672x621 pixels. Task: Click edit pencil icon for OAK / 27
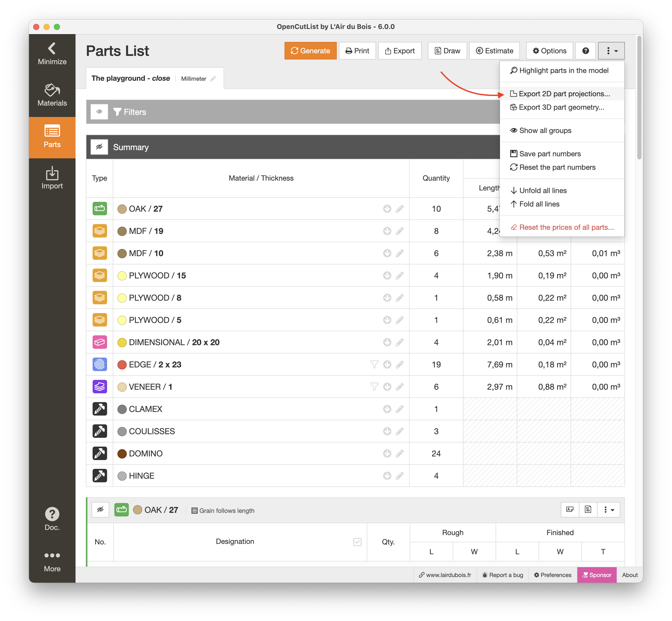(400, 209)
